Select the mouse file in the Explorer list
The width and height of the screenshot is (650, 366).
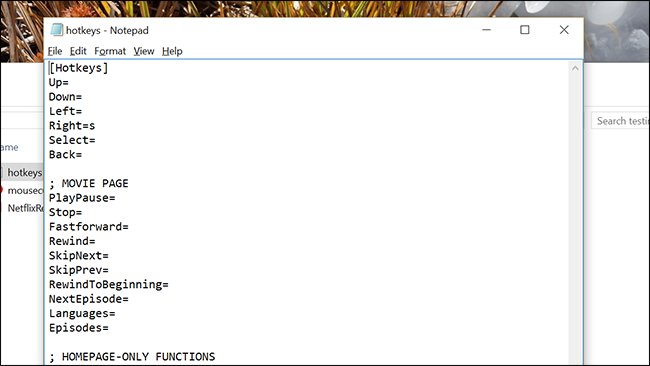pos(22,190)
